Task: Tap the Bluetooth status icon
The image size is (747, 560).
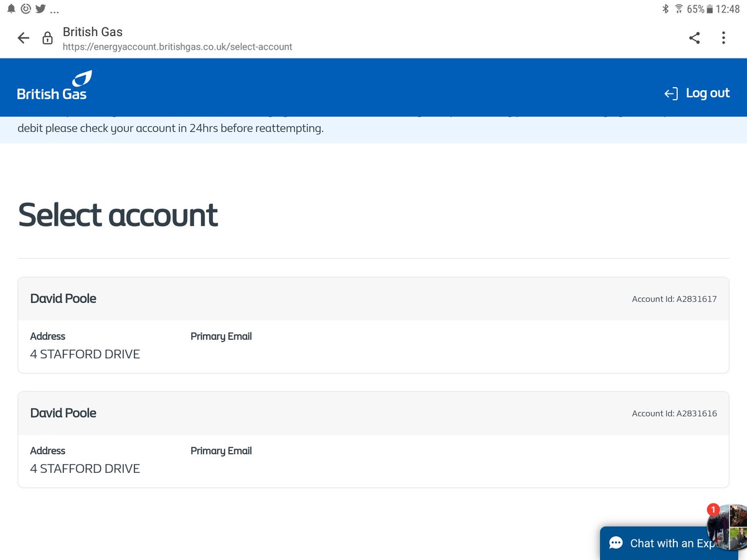Action: pyautogui.click(x=665, y=9)
